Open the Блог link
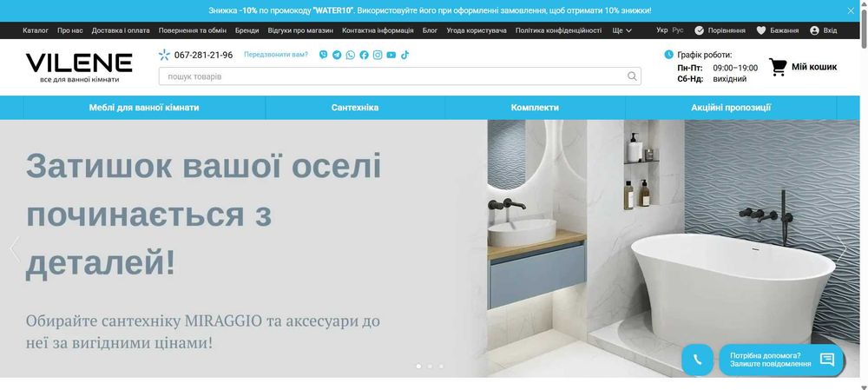Viewport: 868px width, 390px height. 431,30
